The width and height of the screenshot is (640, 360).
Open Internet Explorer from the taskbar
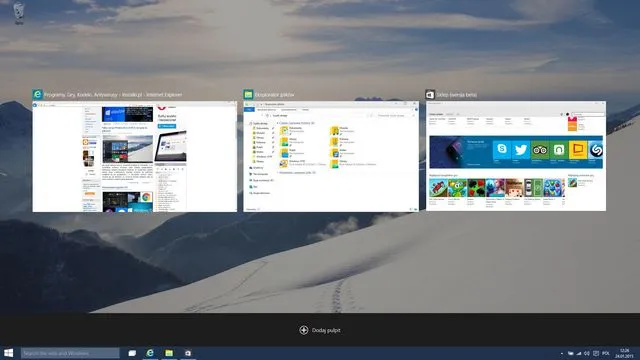click(x=150, y=353)
